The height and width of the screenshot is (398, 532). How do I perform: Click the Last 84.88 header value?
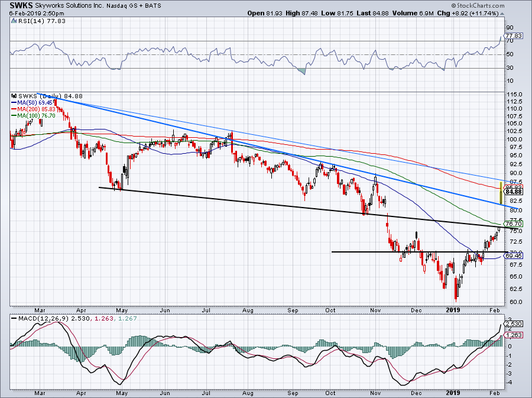pos(372,13)
